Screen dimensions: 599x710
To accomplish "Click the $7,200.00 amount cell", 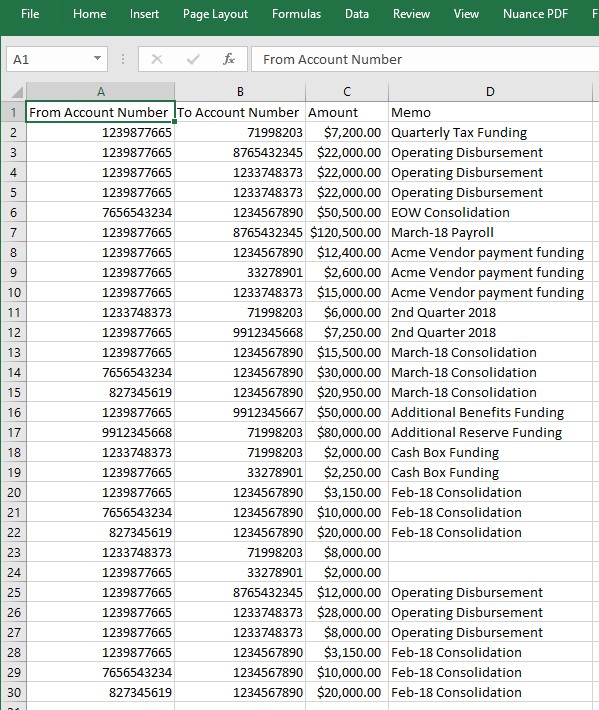I will click(347, 132).
